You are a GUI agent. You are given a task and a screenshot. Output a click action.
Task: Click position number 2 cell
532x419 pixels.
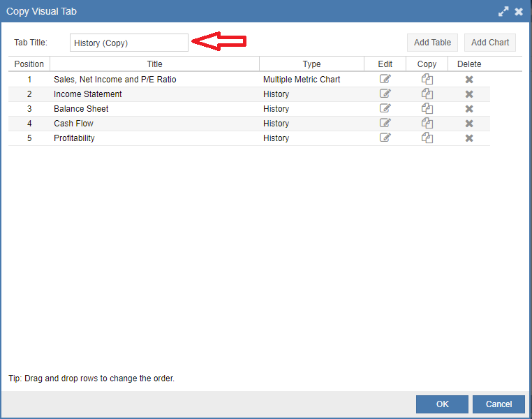(29, 94)
